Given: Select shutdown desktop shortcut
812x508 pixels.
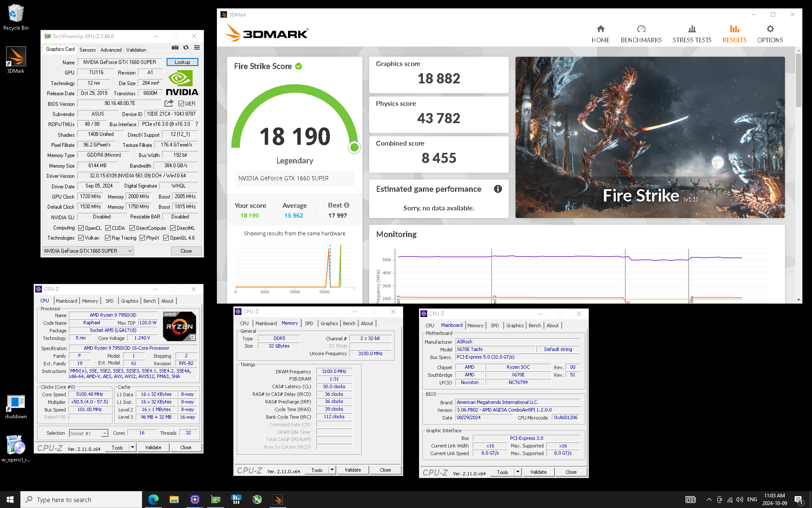Looking at the screenshot, I should click(16, 406).
